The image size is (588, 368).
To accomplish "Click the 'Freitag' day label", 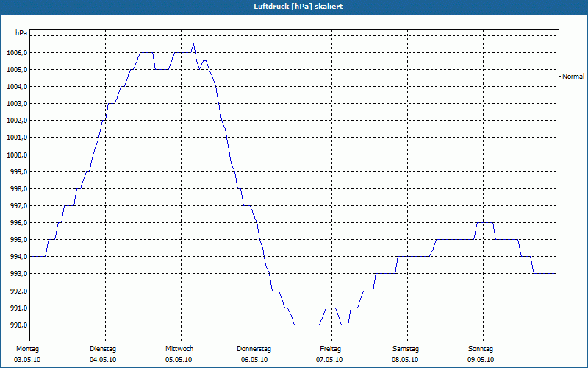I will [330, 349].
